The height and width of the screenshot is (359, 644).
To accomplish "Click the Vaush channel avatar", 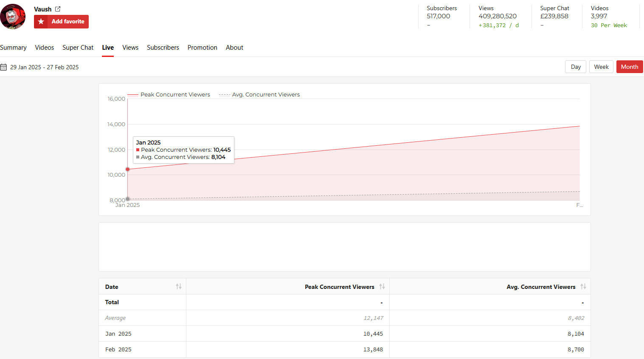I will (x=13, y=17).
